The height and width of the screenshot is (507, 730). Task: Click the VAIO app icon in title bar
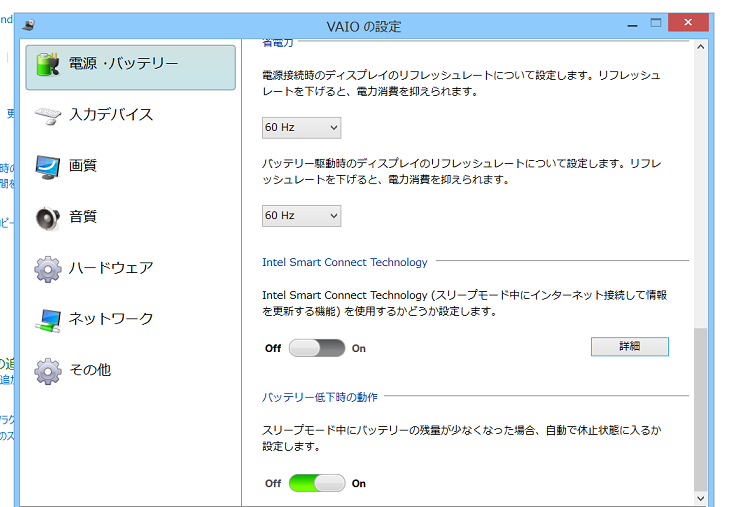(x=29, y=25)
